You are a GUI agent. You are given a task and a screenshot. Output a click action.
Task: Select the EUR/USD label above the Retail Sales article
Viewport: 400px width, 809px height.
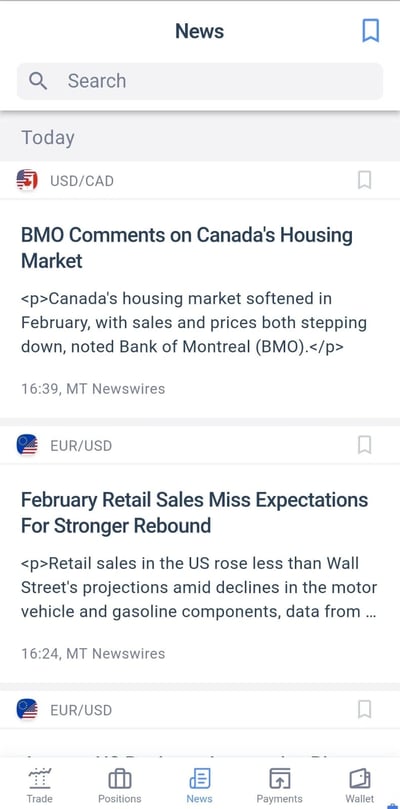pyautogui.click(x=81, y=446)
